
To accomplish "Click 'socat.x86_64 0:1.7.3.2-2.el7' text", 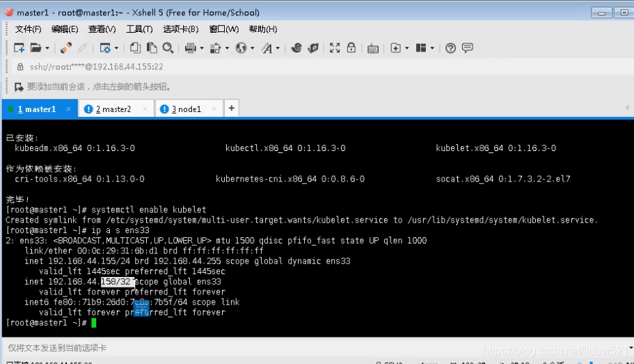I will point(503,179).
